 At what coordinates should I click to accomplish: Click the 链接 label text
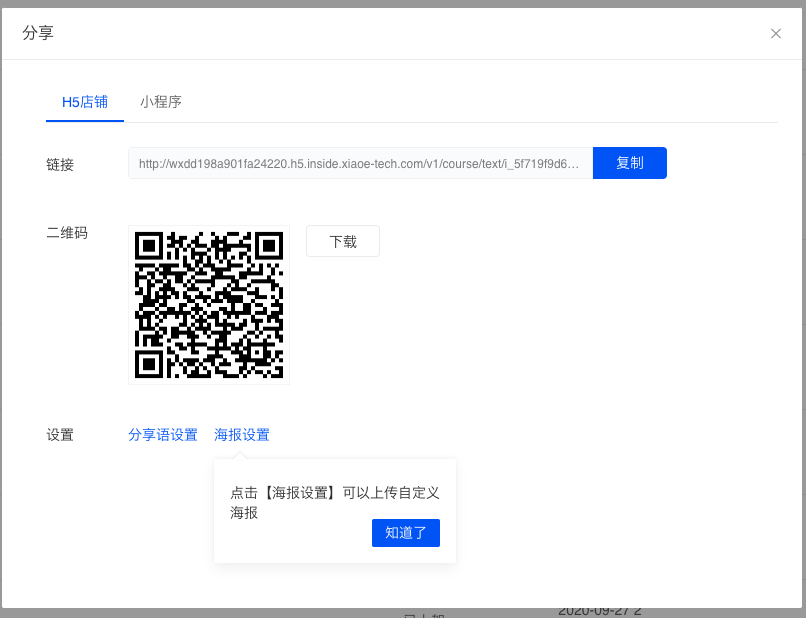pyautogui.click(x=60, y=165)
